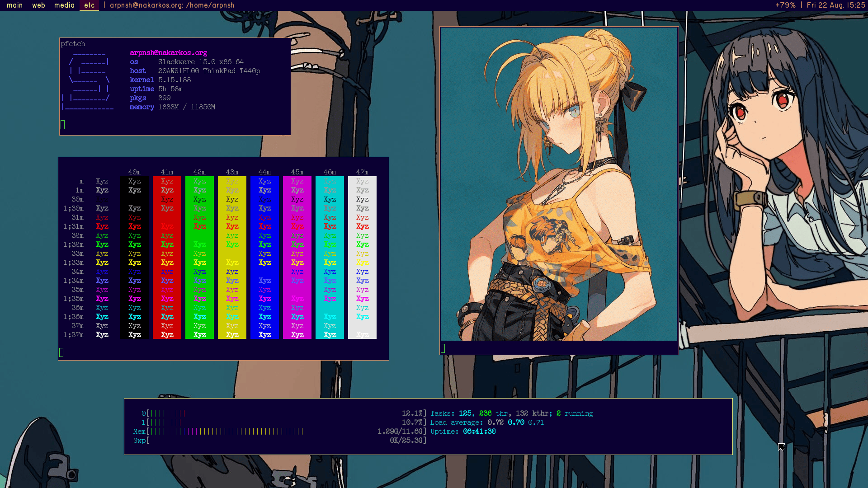The height and width of the screenshot is (488, 868).
Task: Click the 0K/25.3G swap value
Action: click(x=406, y=441)
